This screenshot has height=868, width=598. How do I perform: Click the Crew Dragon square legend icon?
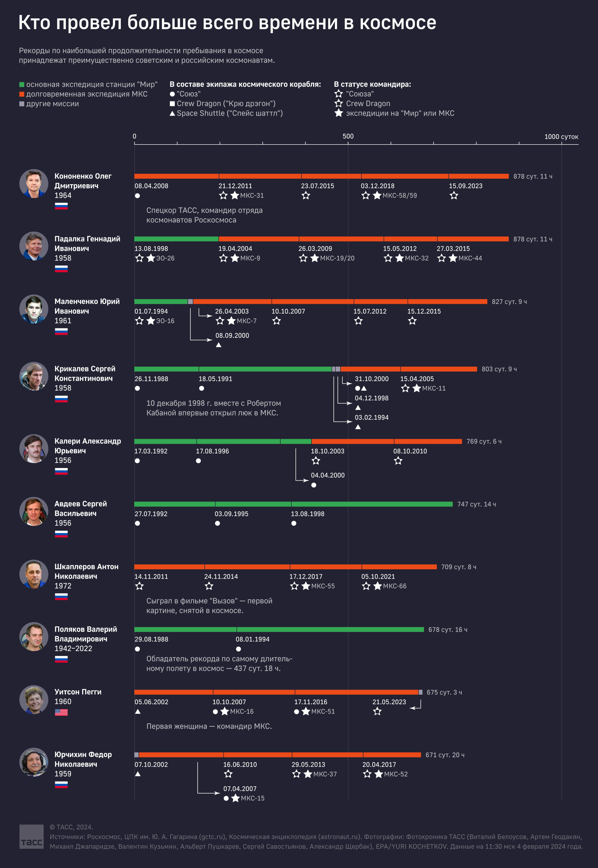tap(172, 104)
